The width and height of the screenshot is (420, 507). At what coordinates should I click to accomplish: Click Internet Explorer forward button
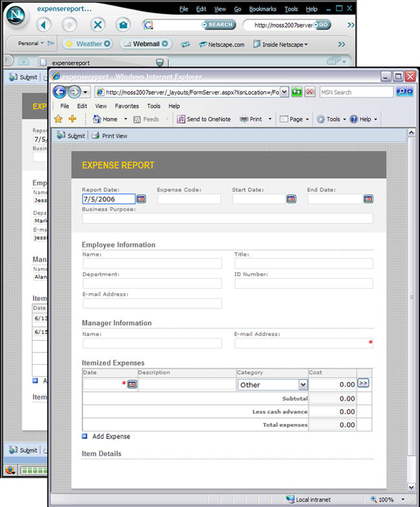(74, 92)
